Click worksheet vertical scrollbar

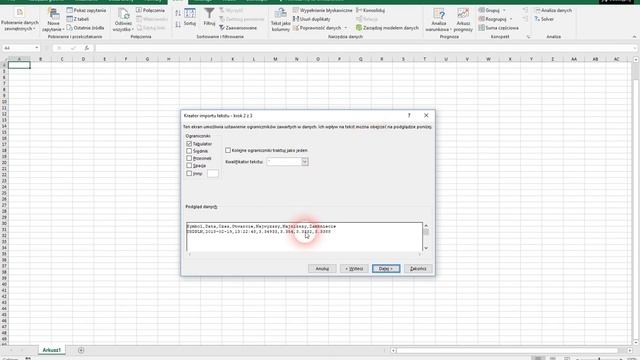(x=636, y=200)
